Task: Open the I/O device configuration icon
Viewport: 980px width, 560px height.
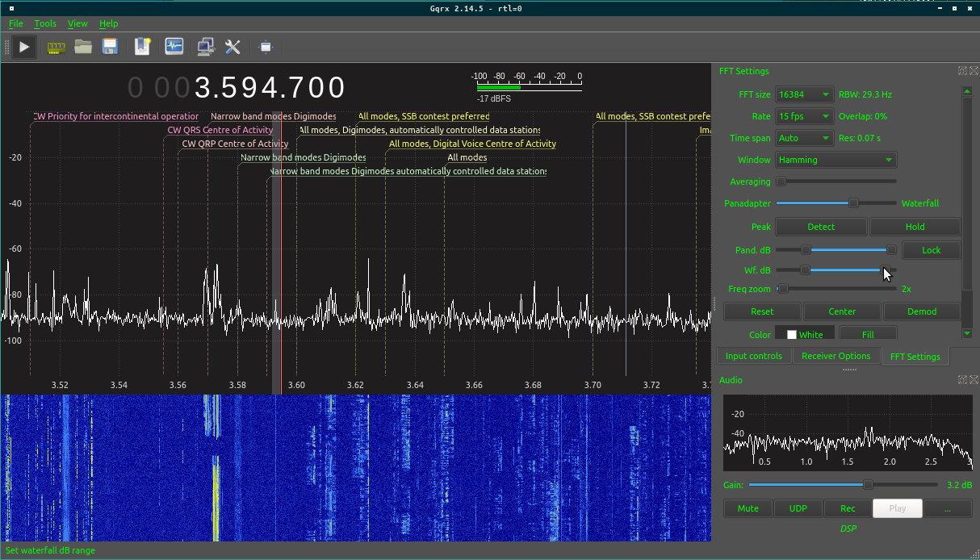Action: click(x=56, y=48)
